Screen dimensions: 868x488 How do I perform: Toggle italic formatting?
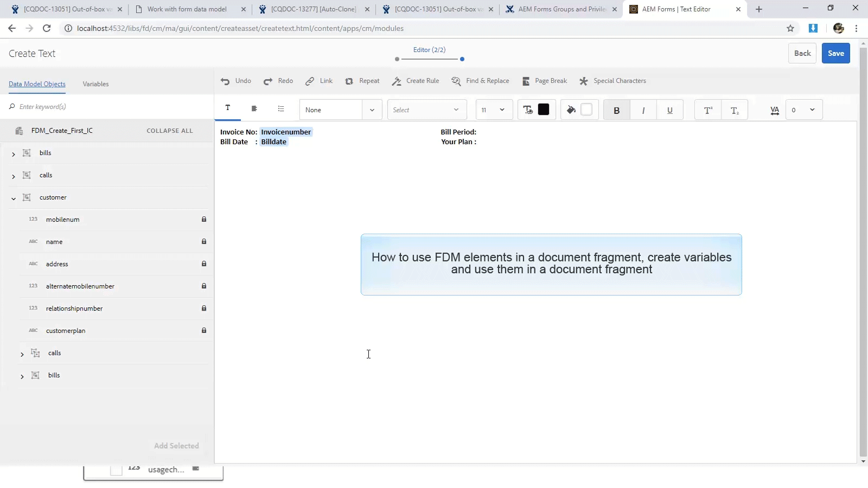point(643,110)
